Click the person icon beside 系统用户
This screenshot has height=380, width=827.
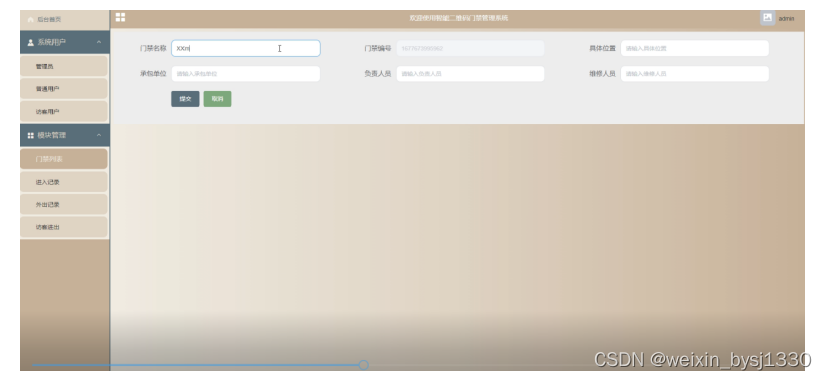tap(31, 42)
